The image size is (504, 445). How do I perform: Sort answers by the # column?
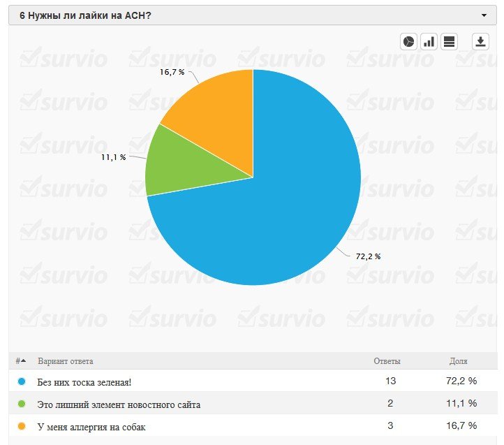click(x=21, y=361)
